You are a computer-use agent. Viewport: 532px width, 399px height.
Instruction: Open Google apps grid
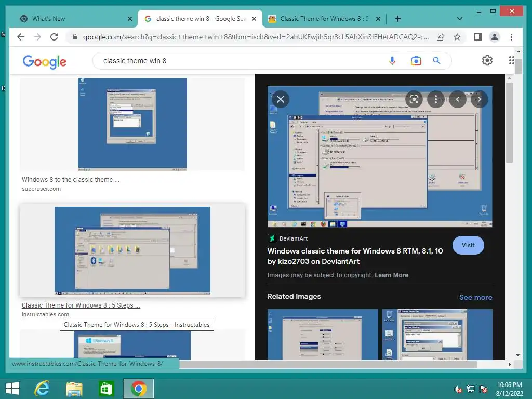(511, 60)
